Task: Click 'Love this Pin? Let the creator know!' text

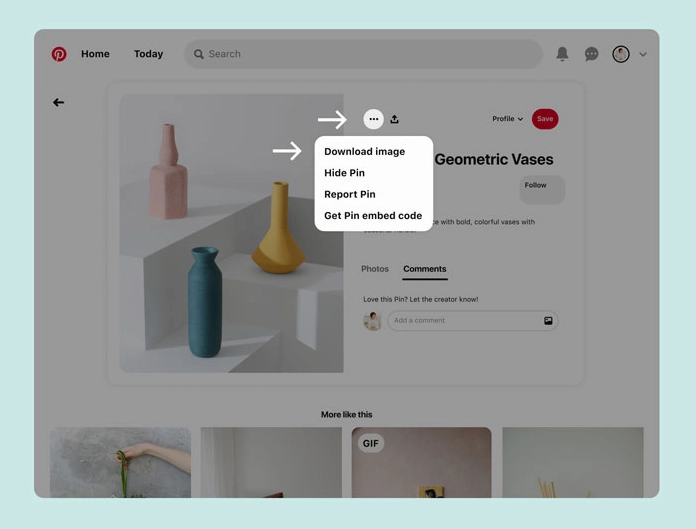Action: pos(420,299)
